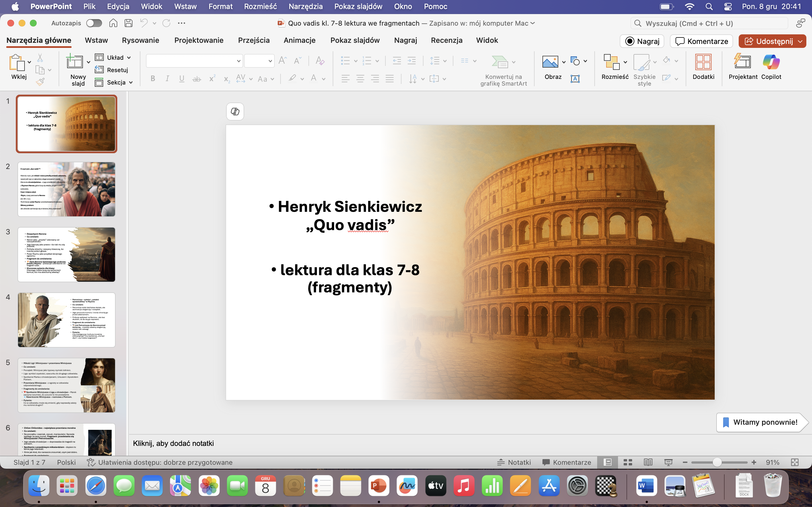Click fit slide to window icon
This screenshot has height=507, width=812.
click(795, 462)
